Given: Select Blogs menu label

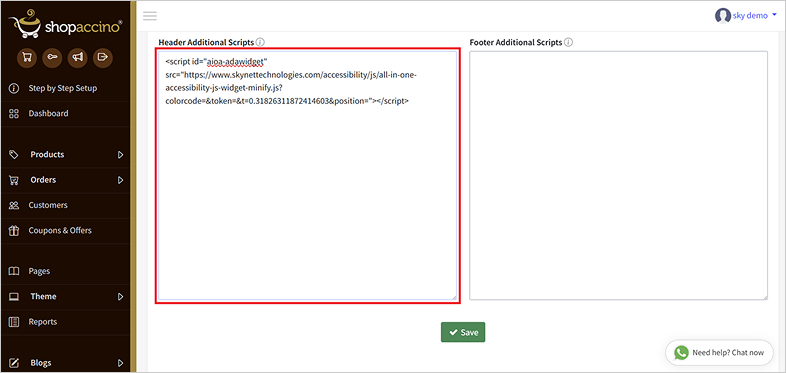Looking at the screenshot, I should coord(41,363).
